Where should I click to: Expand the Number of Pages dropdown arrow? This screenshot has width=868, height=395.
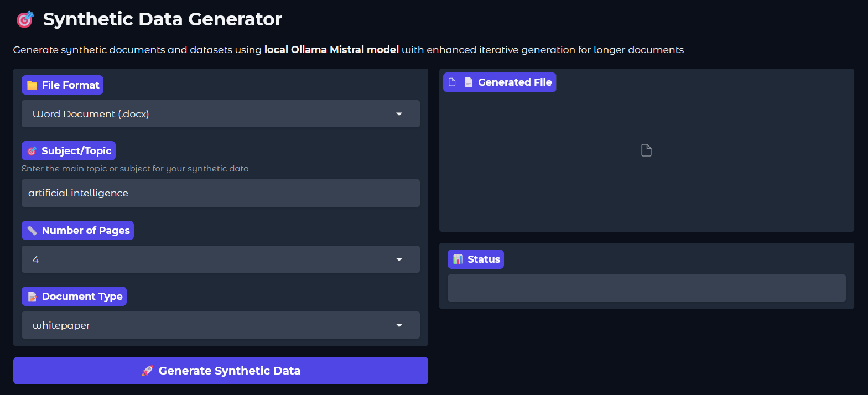pos(399,259)
